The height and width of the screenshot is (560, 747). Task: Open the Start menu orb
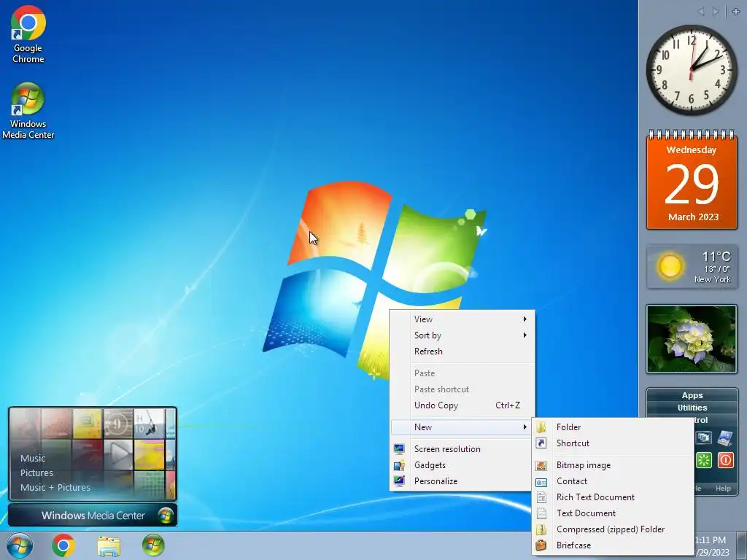click(20, 545)
